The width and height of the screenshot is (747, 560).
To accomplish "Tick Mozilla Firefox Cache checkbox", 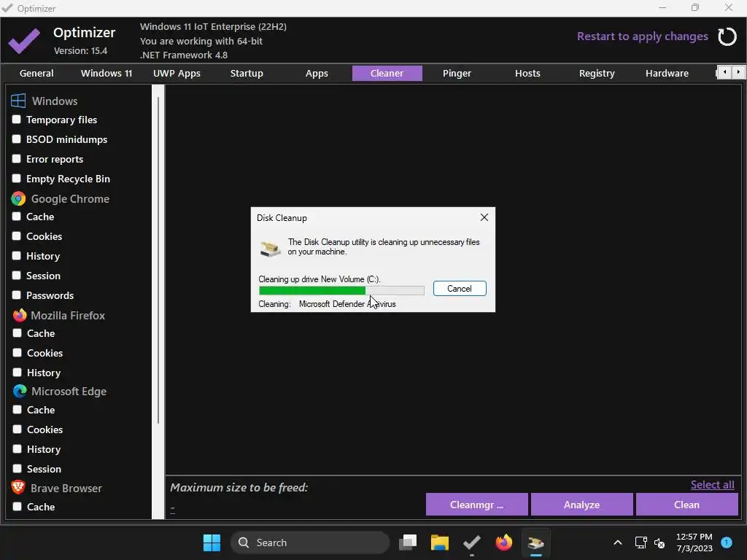I will pos(18,332).
